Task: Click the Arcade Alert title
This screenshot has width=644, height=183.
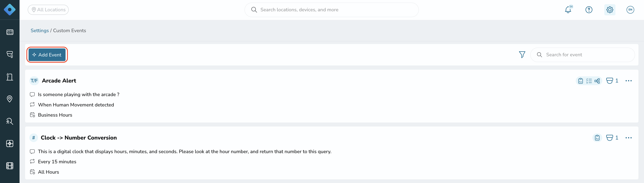Action: click(59, 81)
